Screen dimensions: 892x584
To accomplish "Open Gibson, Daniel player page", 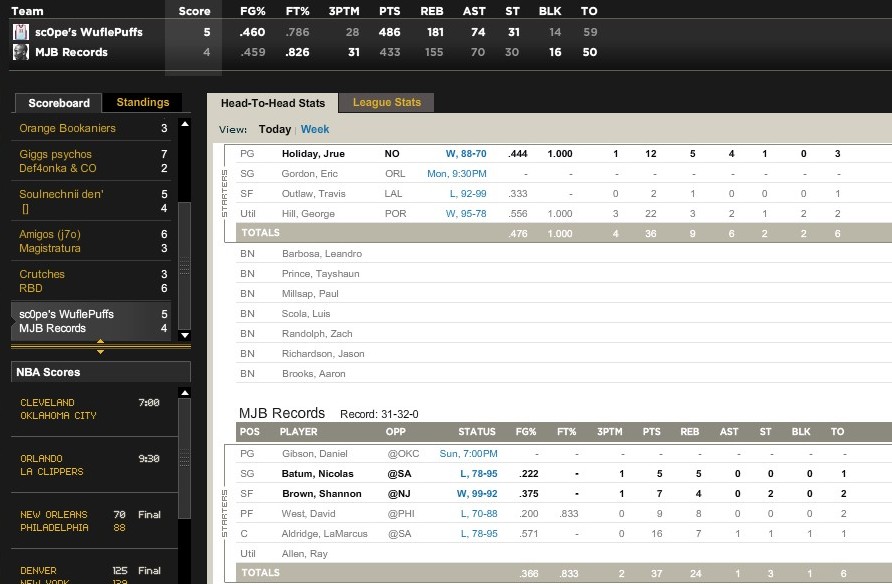I will (315, 454).
